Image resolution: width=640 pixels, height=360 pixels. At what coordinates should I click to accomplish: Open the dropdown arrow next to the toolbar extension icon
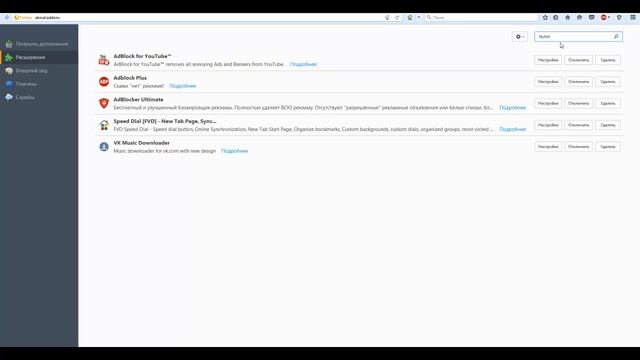(418, 18)
